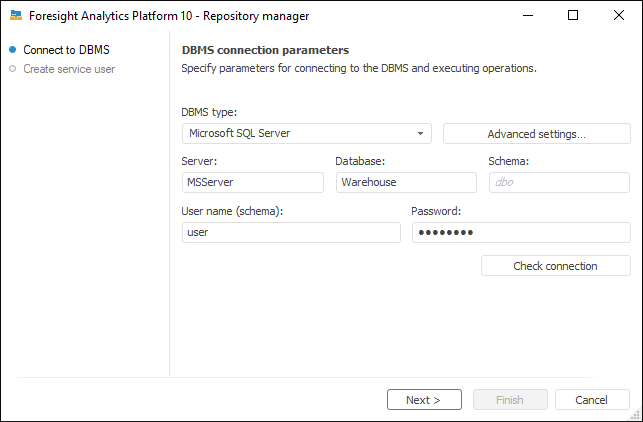Click the User name (schema) input

coord(291,232)
